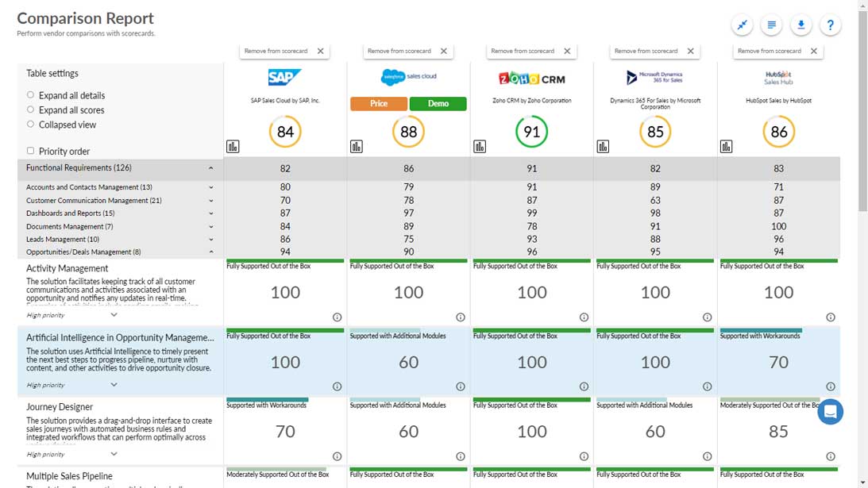Remove Zoho CRM from scorecard
Viewport: 868px width, 488px height.
(567, 51)
